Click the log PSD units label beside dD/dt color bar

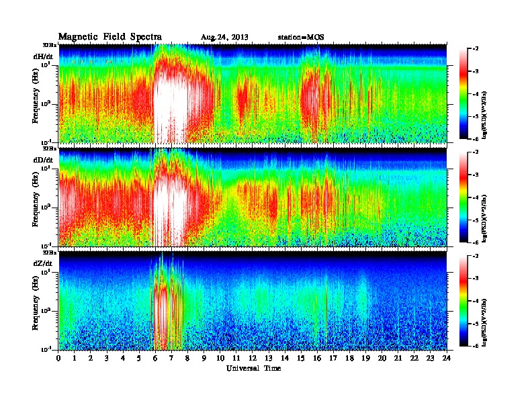(x=485, y=218)
